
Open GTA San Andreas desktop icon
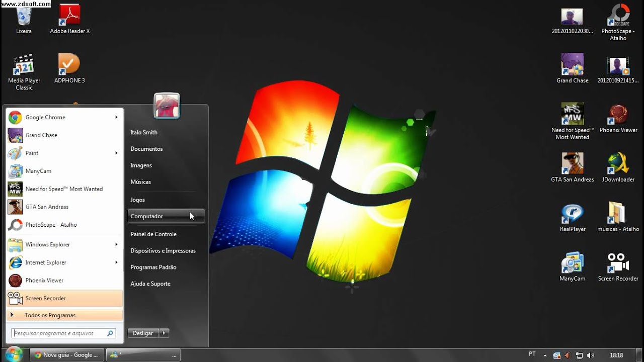point(572,167)
